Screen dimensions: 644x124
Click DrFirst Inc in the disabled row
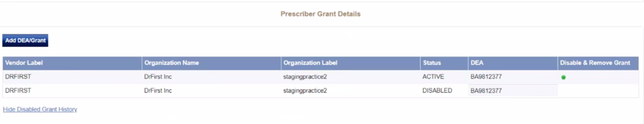click(x=158, y=91)
